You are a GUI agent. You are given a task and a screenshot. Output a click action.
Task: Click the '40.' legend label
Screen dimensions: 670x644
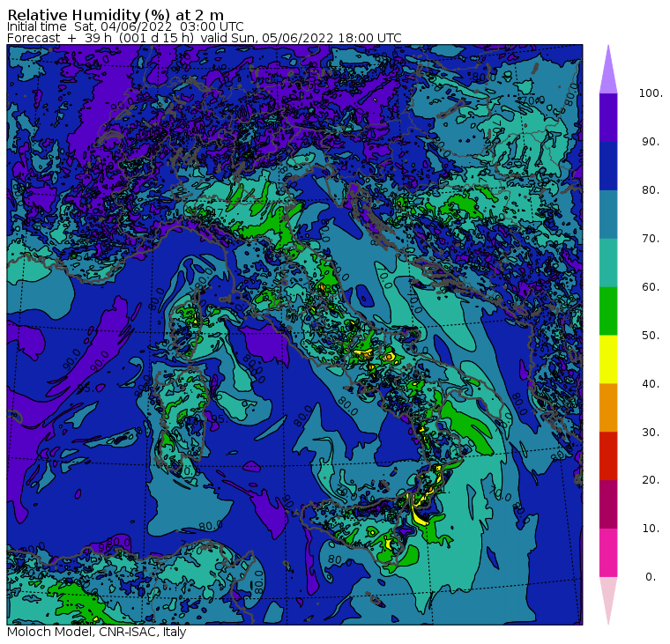(x=651, y=383)
